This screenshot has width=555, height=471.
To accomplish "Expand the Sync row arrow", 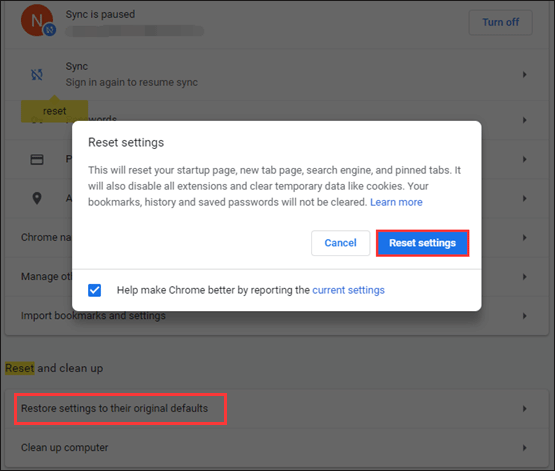I will [525, 74].
